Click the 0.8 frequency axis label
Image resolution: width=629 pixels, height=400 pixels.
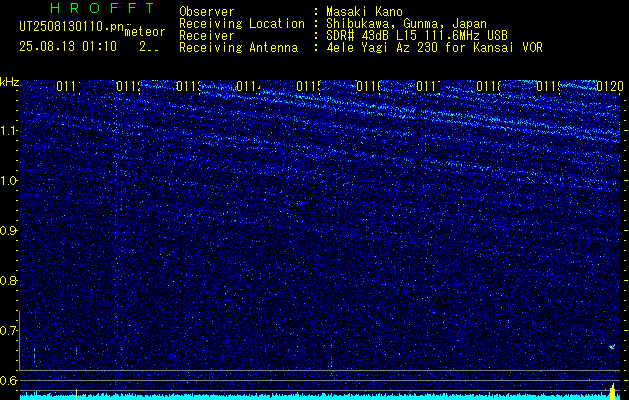pos(8,280)
